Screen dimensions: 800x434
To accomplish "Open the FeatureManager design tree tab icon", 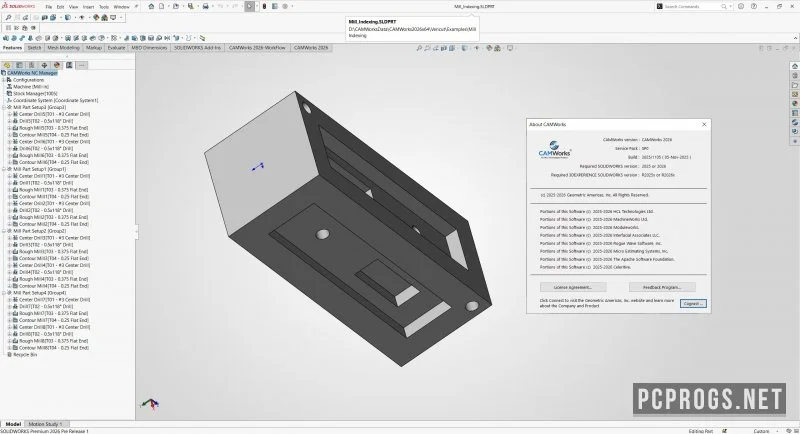I will click(7, 65).
